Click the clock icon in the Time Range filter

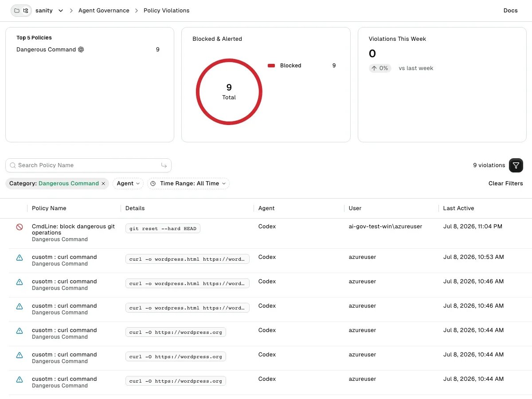pyautogui.click(x=153, y=184)
